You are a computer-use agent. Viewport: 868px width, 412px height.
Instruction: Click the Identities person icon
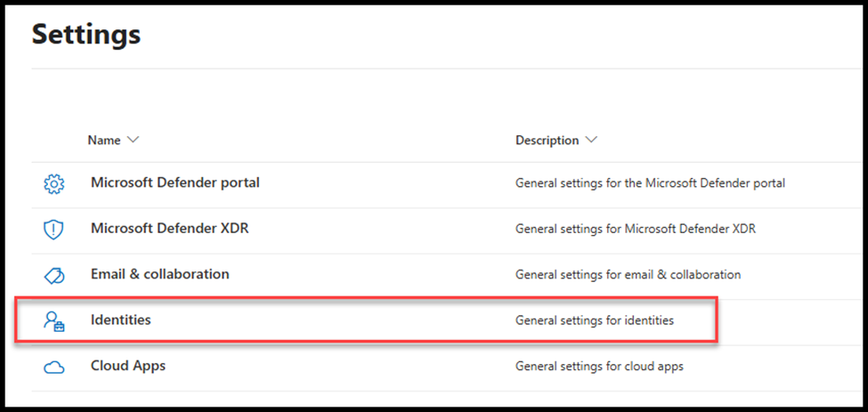coord(54,321)
